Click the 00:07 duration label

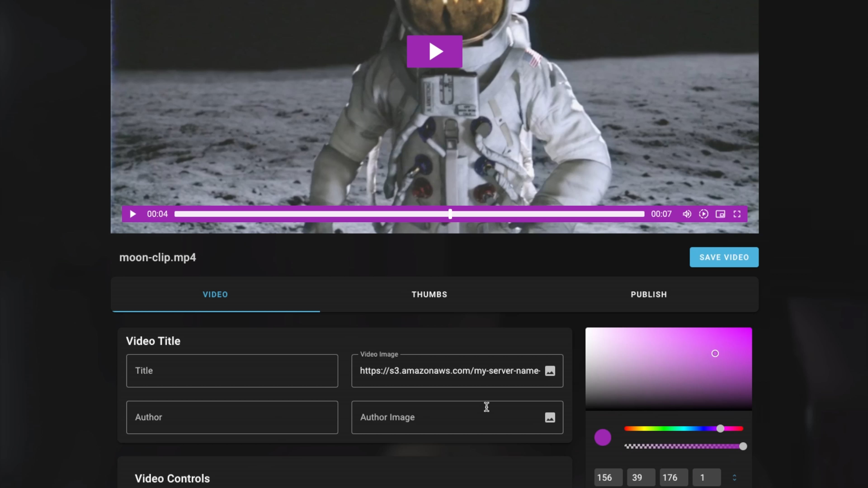pyautogui.click(x=661, y=214)
